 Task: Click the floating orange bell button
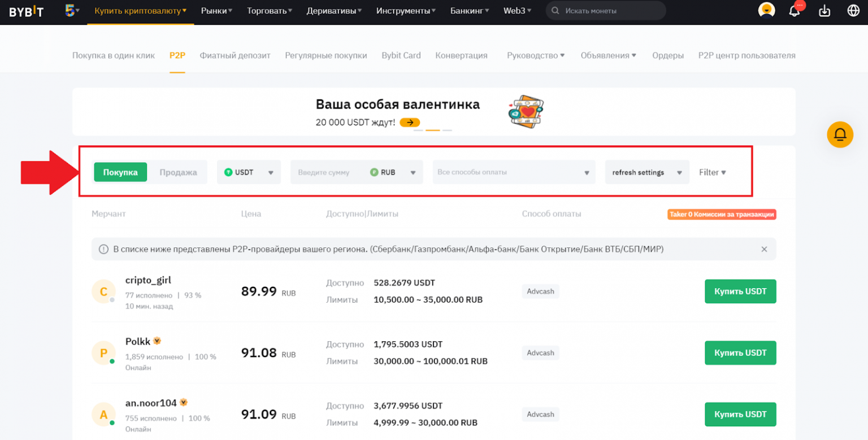840,134
